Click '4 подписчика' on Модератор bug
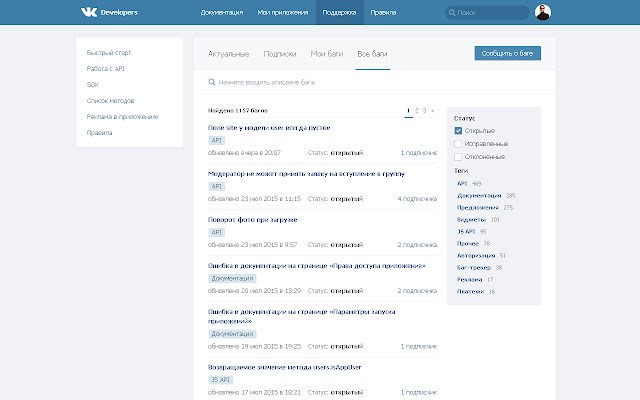Screen dimensions: 640x400 [417, 199]
